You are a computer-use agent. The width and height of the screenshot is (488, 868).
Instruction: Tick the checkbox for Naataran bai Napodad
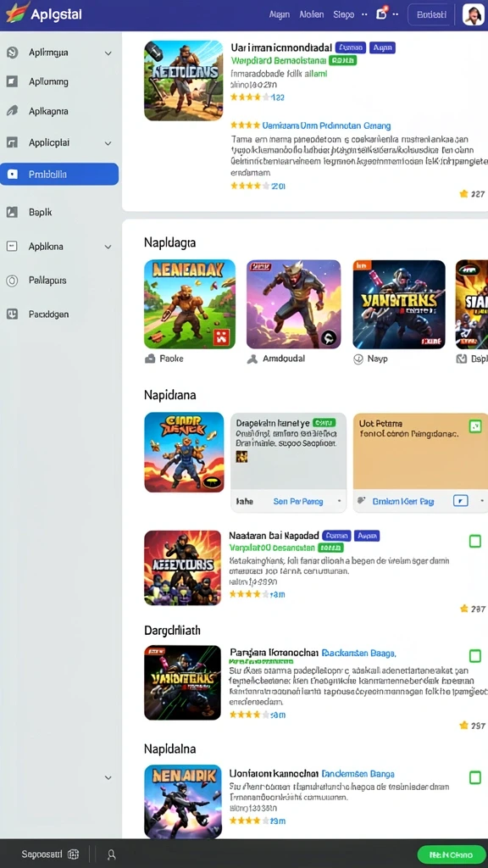[x=474, y=541]
